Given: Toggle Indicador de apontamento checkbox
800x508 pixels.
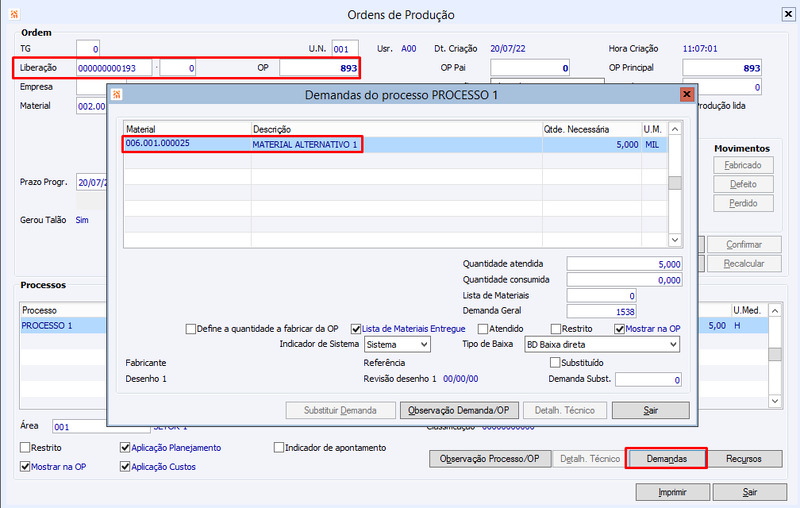Looking at the screenshot, I should 279,447.
